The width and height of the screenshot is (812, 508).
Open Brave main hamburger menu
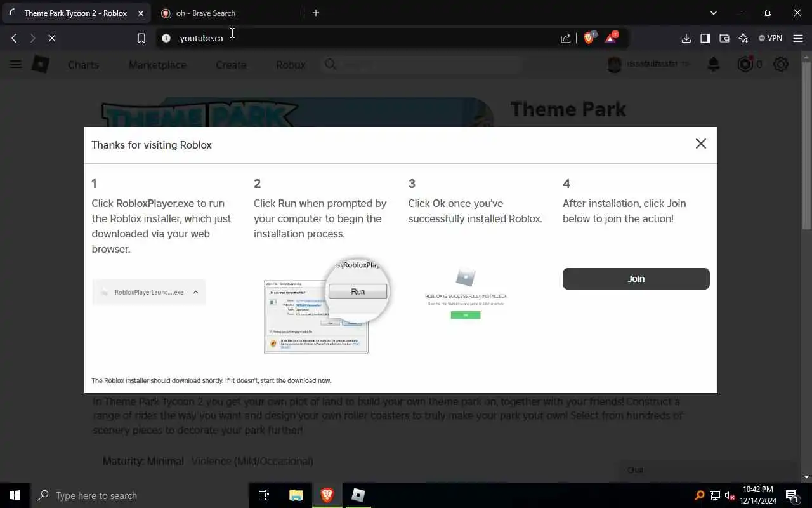(798, 38)
